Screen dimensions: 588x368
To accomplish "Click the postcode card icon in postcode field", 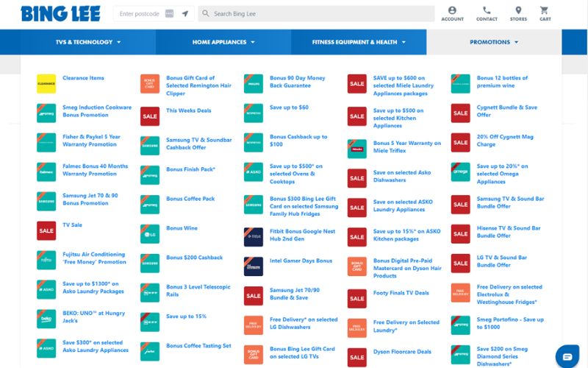I will 170,13.
